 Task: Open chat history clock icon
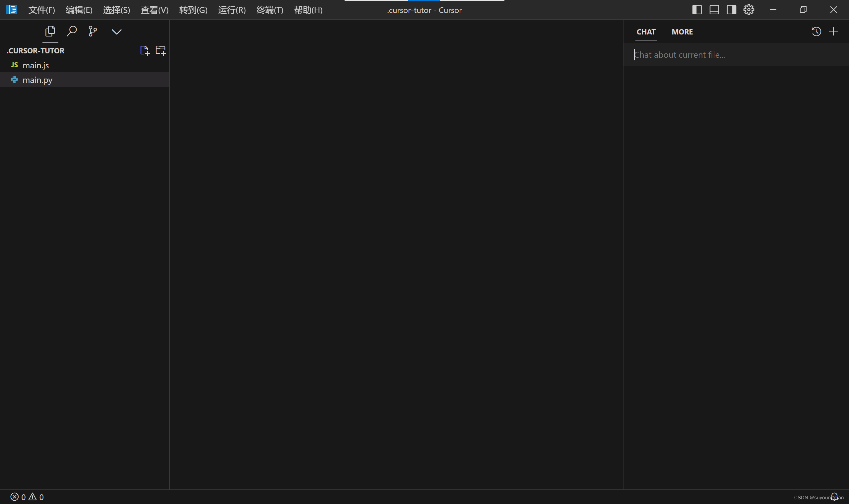coord(816,31)
